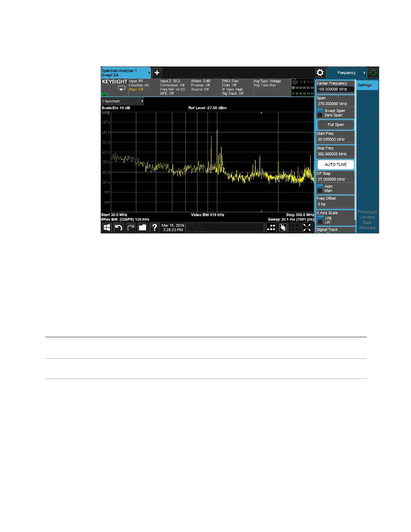Select trace 6 in the trace indicator
Image resolution: width=411 pixels, height=532 pixels.
point(312,82)
